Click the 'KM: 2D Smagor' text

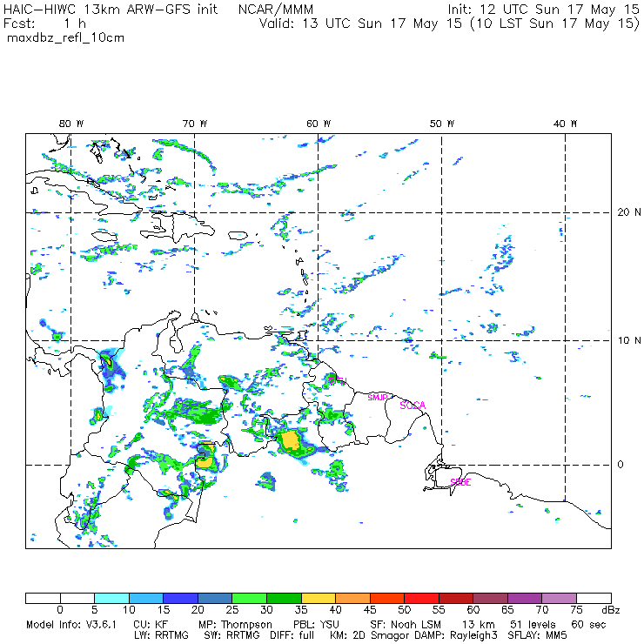point(370,636)
